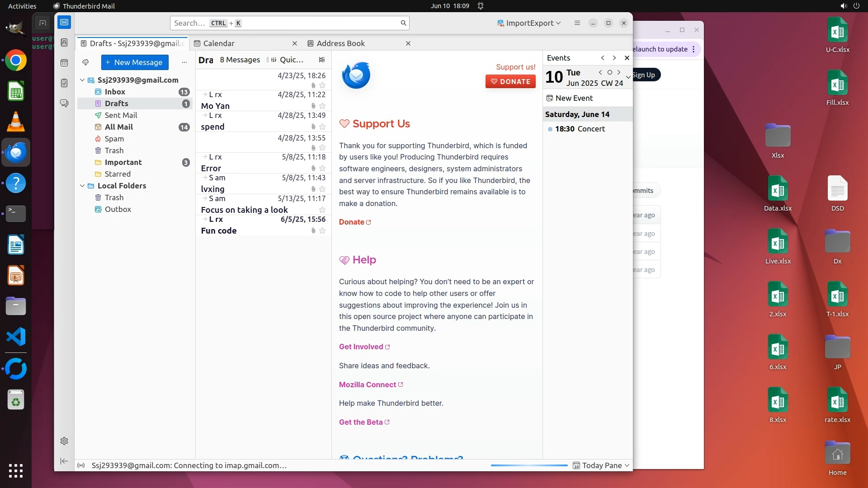The height and width of the screenshot is (488, 868).
Task: Open the ImportExport dropdown menu
Action: 529,23
